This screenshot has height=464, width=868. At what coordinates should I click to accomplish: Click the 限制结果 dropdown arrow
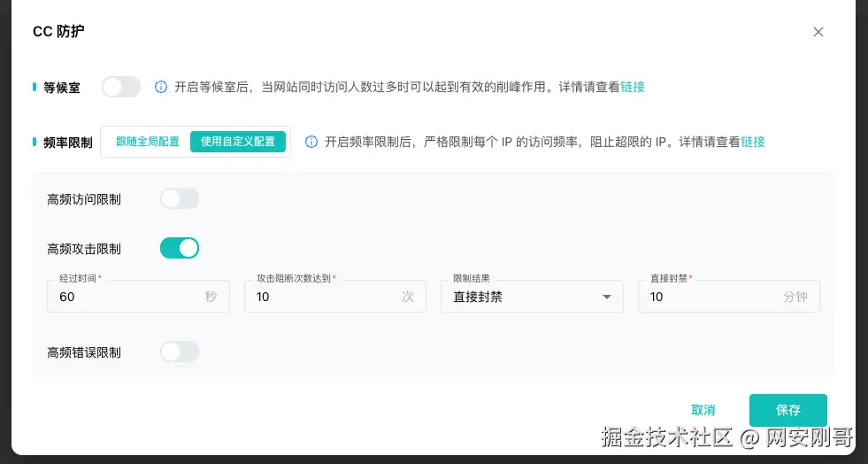(607, 297)
